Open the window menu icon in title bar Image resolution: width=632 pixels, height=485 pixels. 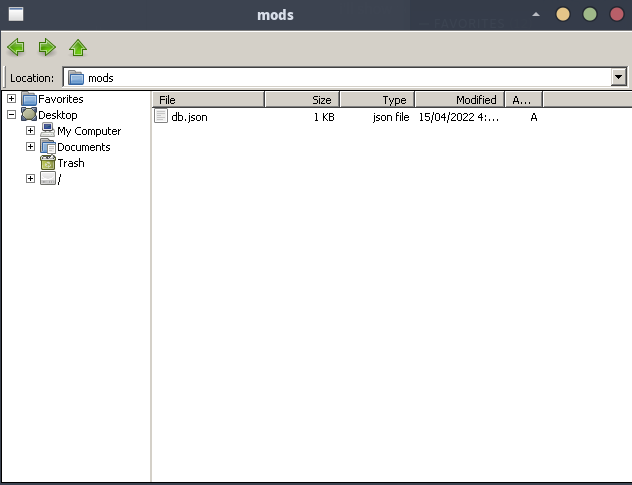[x=16, y=14]
